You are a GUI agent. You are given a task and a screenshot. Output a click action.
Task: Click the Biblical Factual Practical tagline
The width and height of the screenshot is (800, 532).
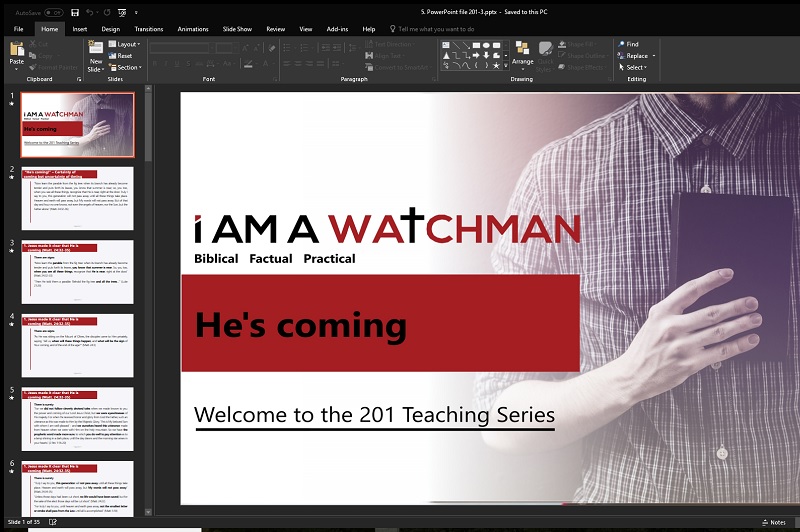275,259
